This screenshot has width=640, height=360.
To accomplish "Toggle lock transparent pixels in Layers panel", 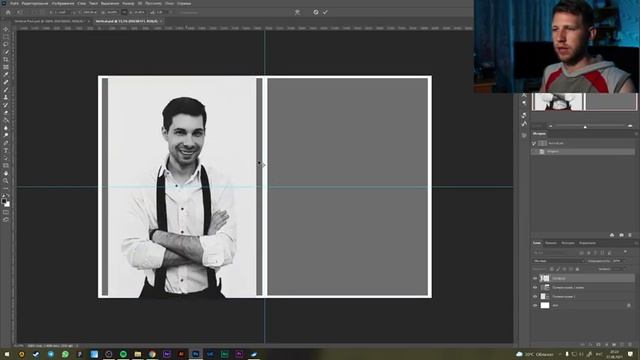I will [x=552, y=269].
